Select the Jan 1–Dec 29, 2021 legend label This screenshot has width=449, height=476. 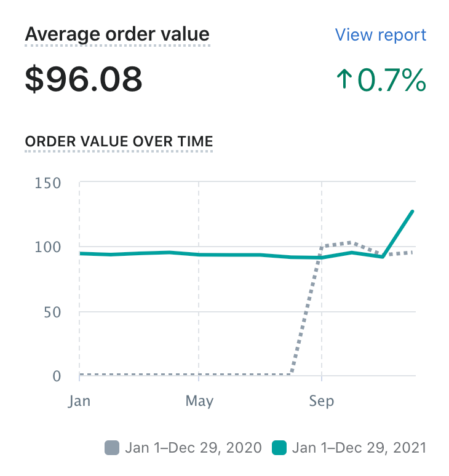tap(359, 448)
